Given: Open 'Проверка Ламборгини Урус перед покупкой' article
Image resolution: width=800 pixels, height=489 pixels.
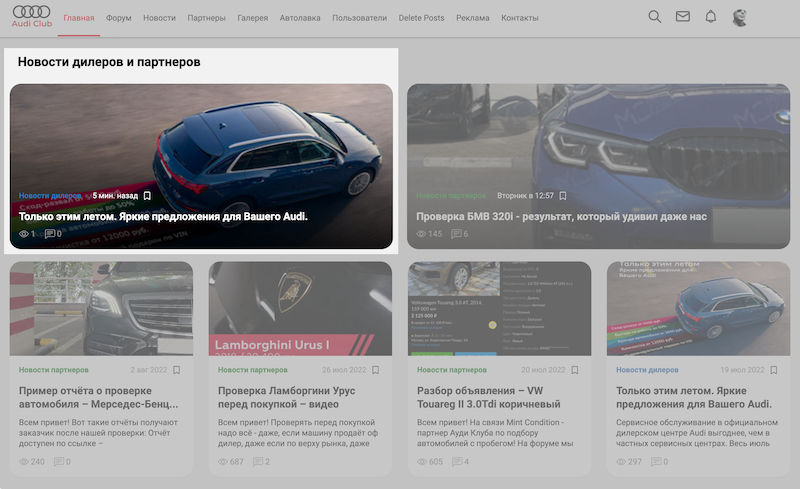Looking at the screenshot, I should [287, 397].
